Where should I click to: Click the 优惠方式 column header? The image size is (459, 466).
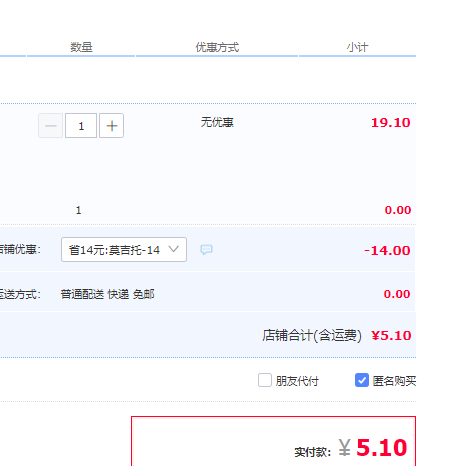coord(217,47)
